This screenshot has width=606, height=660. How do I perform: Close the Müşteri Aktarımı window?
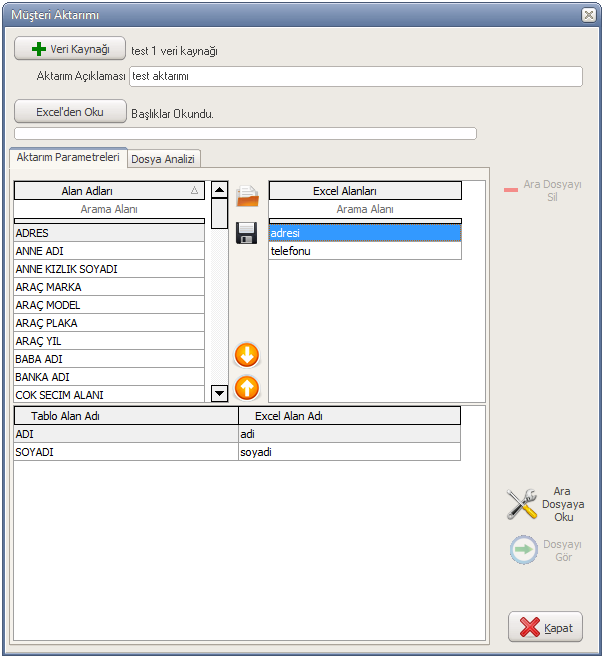click(x=589, y=15)
